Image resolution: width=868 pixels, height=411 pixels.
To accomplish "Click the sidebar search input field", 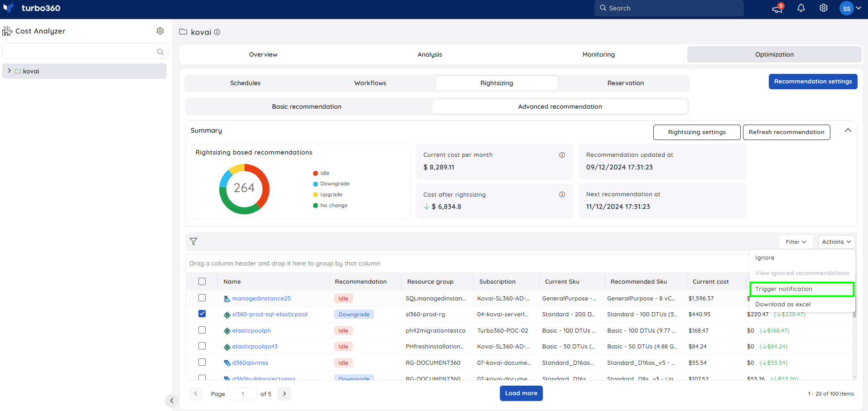I will [x=85, y=51].
